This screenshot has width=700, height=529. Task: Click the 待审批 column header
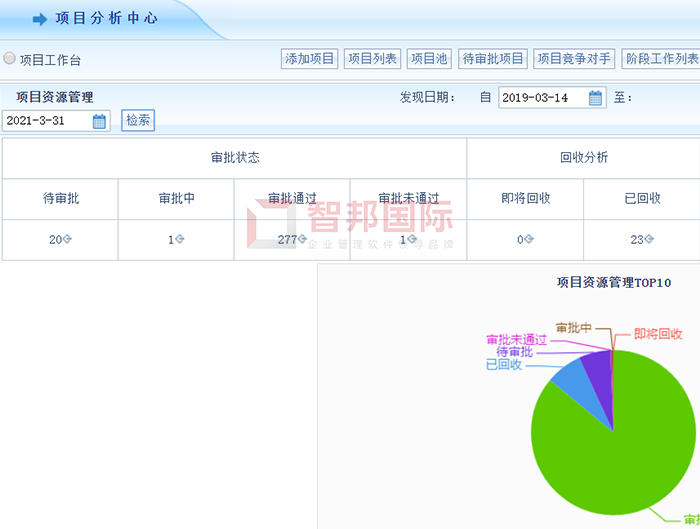coord(61,198)
